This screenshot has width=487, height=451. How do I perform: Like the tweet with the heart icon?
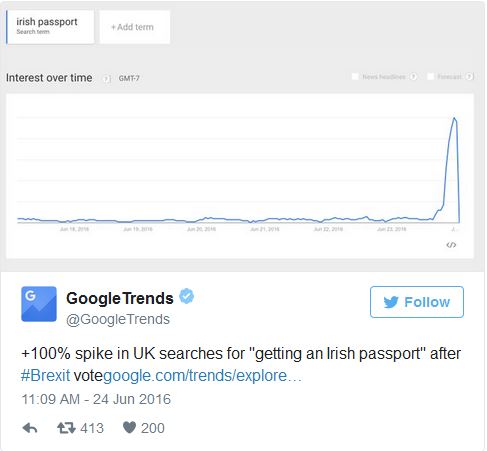coord(129,428)
